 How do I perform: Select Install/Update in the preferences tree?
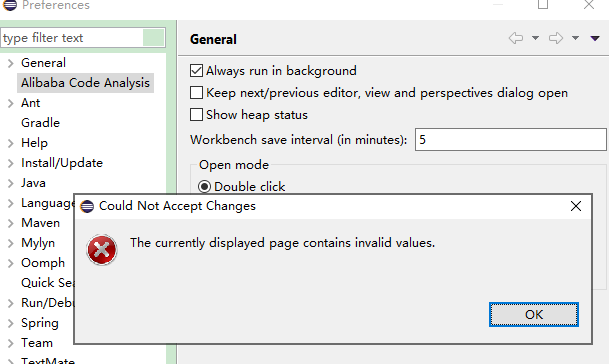(x=62, y=163)
